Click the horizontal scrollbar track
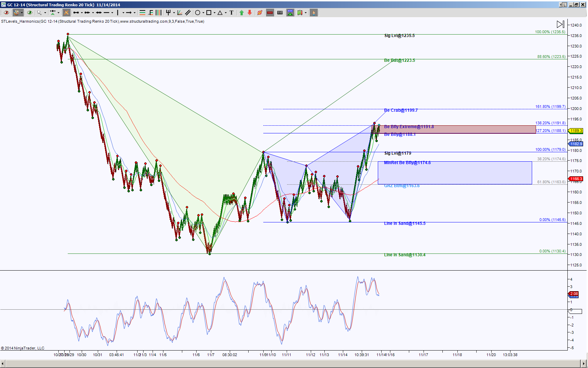Image resolution: width=588 pixels, height=368 pixels. tap(293, 363)
